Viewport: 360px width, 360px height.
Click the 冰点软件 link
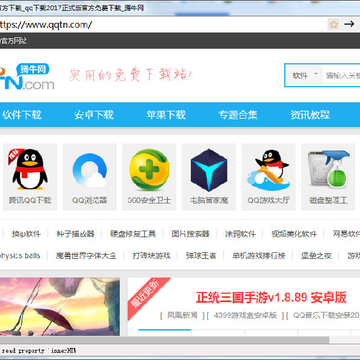pyautogui.click(x=240, y=234)
